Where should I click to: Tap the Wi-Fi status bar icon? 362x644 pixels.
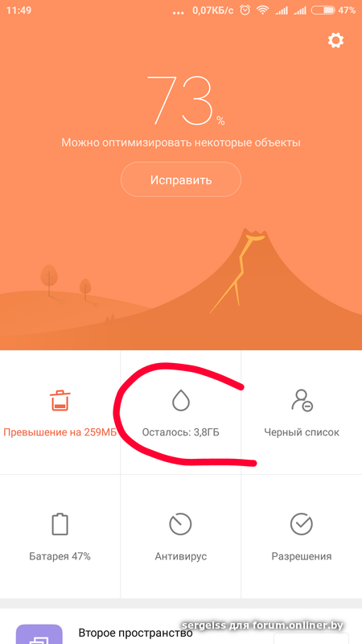262,10
